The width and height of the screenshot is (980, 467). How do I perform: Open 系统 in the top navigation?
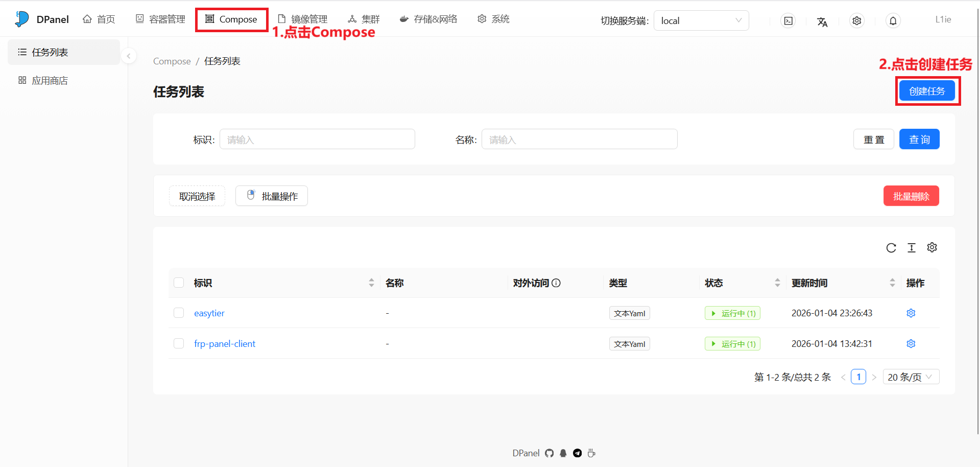[494, 19]
